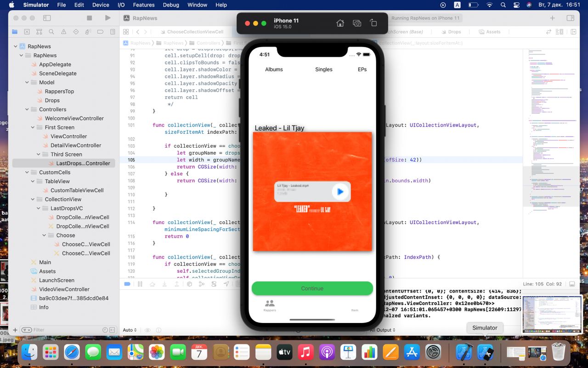Open Debug Memory Graph
Screen dimensions: 588x368
tap(202, 284)
